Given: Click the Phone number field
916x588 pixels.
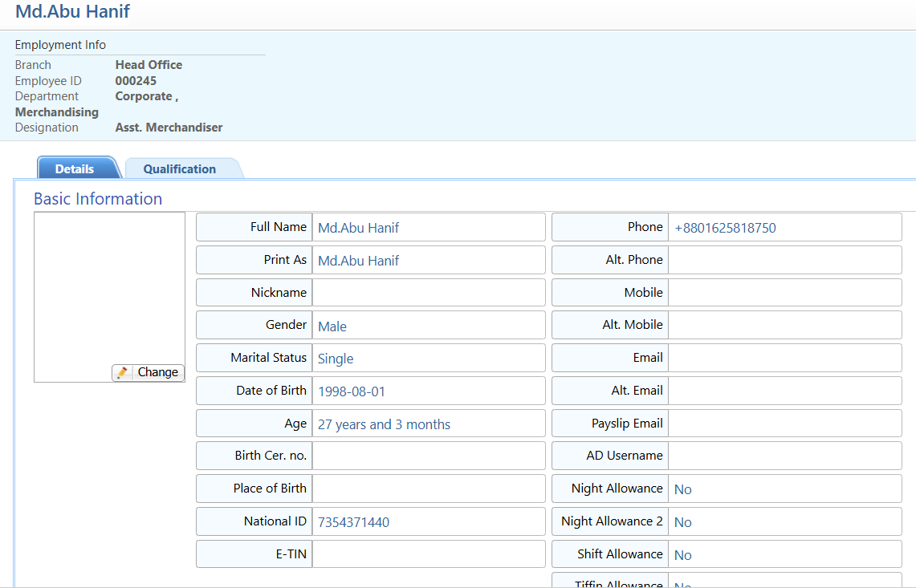Looking at the screenshot, I should pyautogui.click(x=784, y=228).
